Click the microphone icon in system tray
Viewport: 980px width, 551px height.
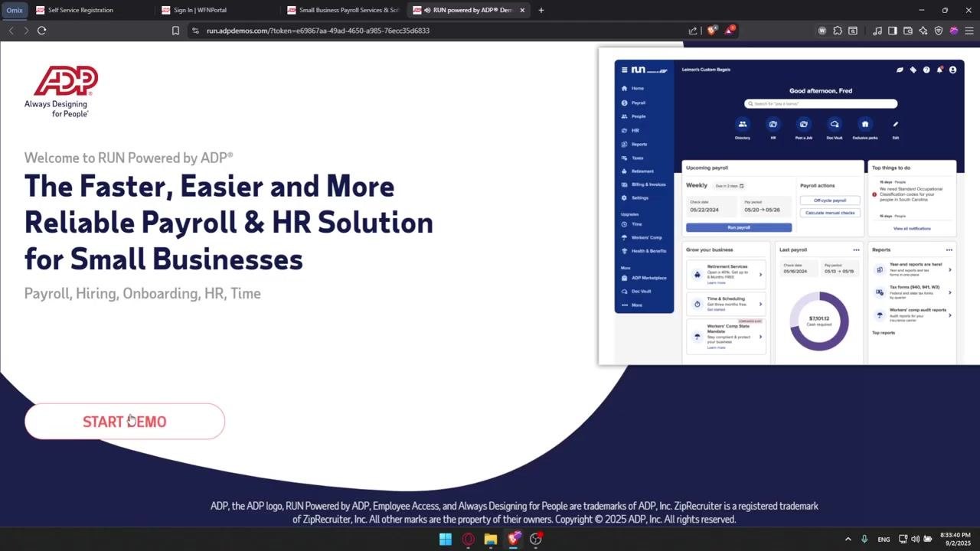864,539
